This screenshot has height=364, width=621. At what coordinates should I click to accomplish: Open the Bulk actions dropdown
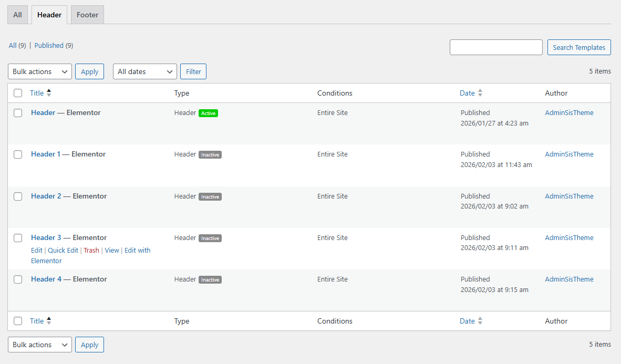39,71
